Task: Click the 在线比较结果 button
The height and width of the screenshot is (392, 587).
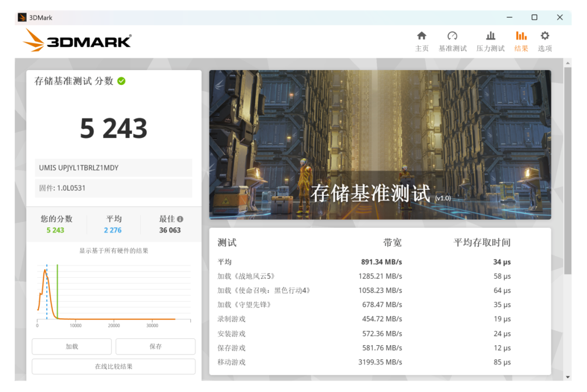Action: [x=114, y=366]
